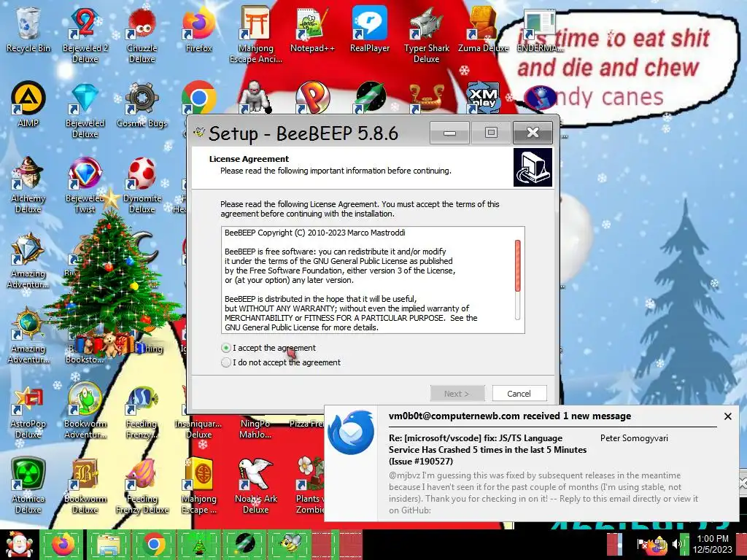Click the taskbar clock showing 1:00 PM
The height and width of the screenshot is (560, 747).
[x=713, y=544]
